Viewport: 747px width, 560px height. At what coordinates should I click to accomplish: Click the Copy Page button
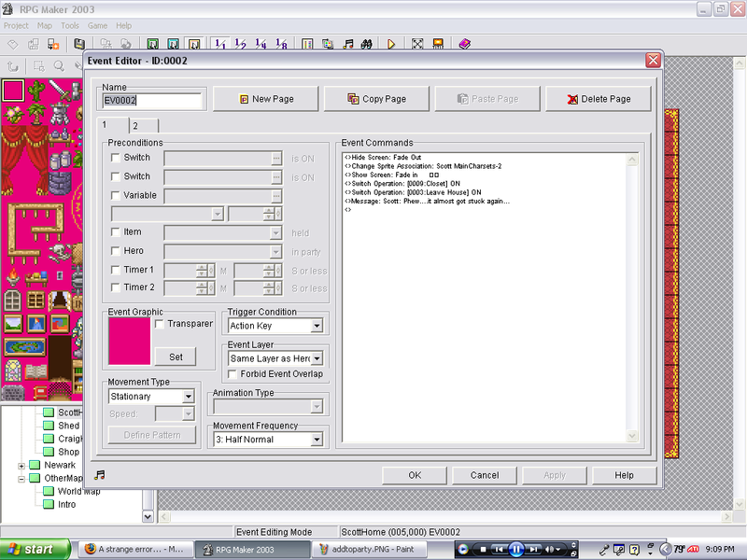[x=377, y=99]
